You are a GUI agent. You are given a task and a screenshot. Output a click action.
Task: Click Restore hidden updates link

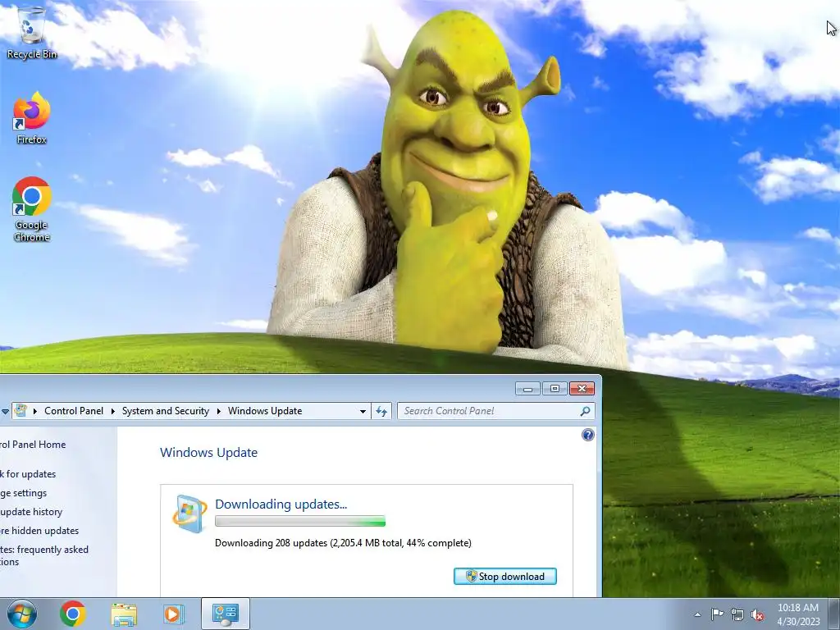coord(39,531)
